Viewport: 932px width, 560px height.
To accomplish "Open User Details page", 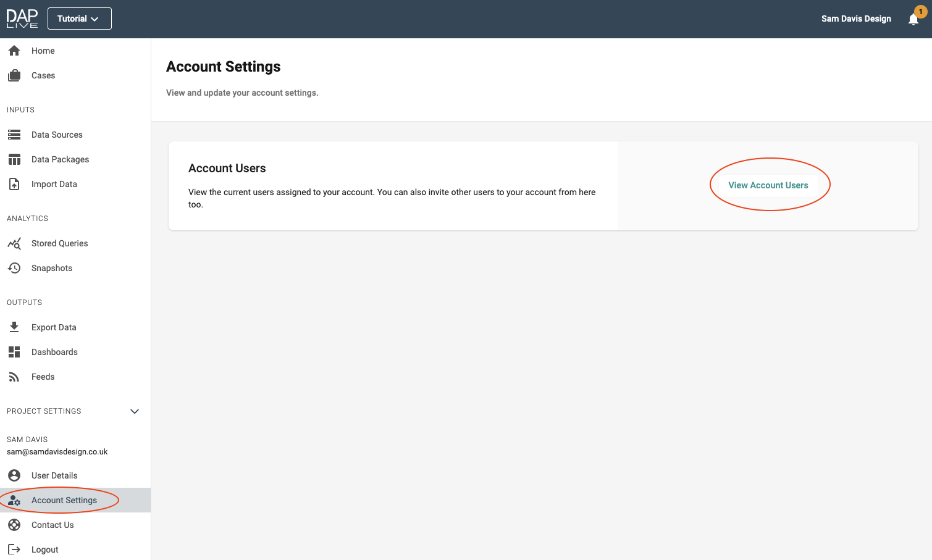I will click(54, 475).
